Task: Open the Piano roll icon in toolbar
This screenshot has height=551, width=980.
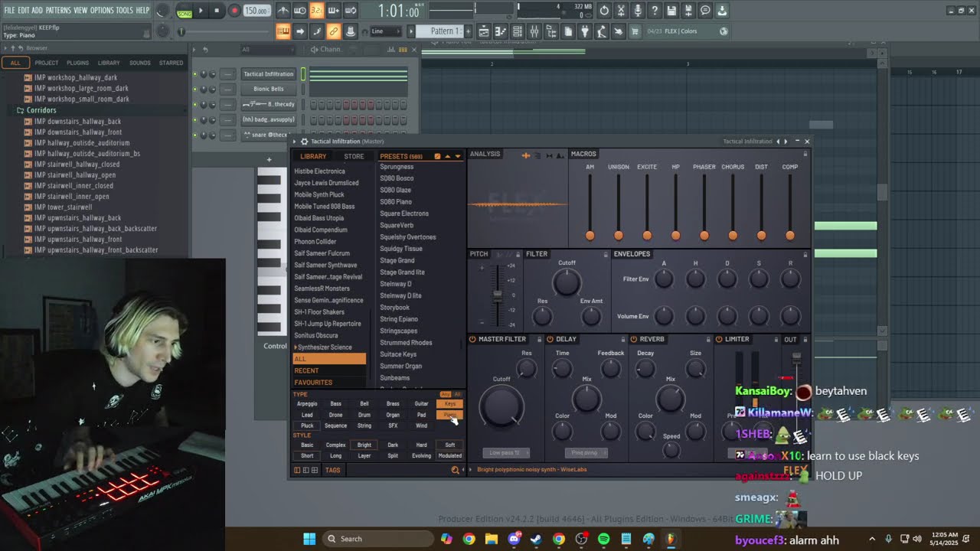Action: click(x=500, y=31)
